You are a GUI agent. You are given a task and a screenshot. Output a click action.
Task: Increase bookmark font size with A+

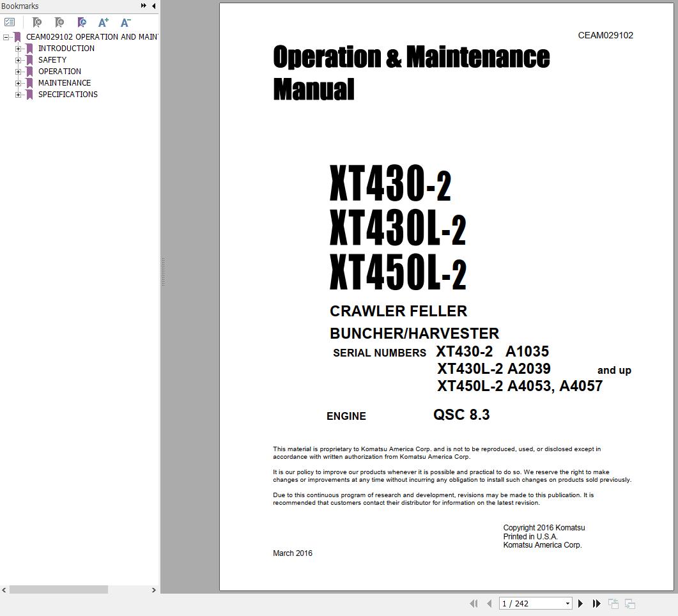click(104, 22)
